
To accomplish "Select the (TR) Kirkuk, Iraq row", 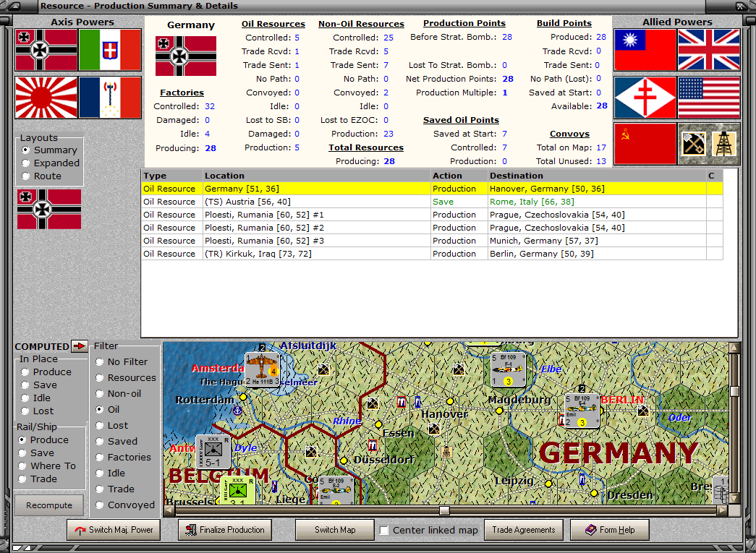I will pyautogui.click(x=432, y=254).
